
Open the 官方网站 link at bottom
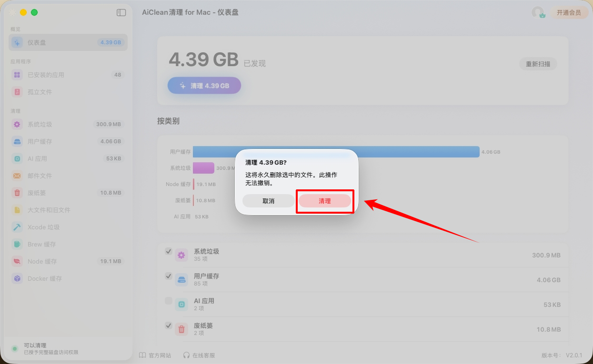(155, 355)
